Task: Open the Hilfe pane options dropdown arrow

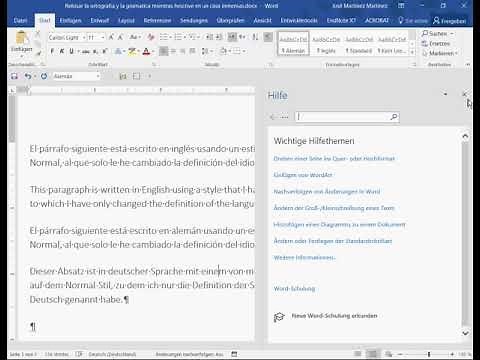Action: click(445, 94)
